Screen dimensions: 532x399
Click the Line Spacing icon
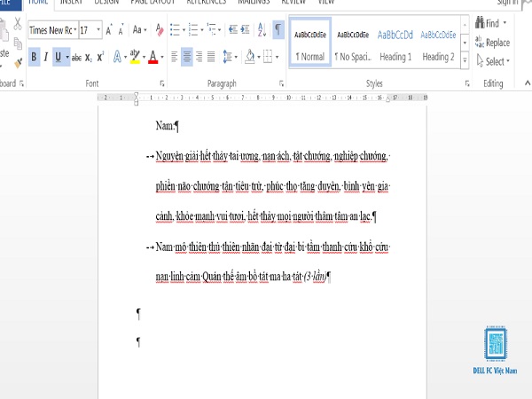pyautogui.click(x=227, y=57)
